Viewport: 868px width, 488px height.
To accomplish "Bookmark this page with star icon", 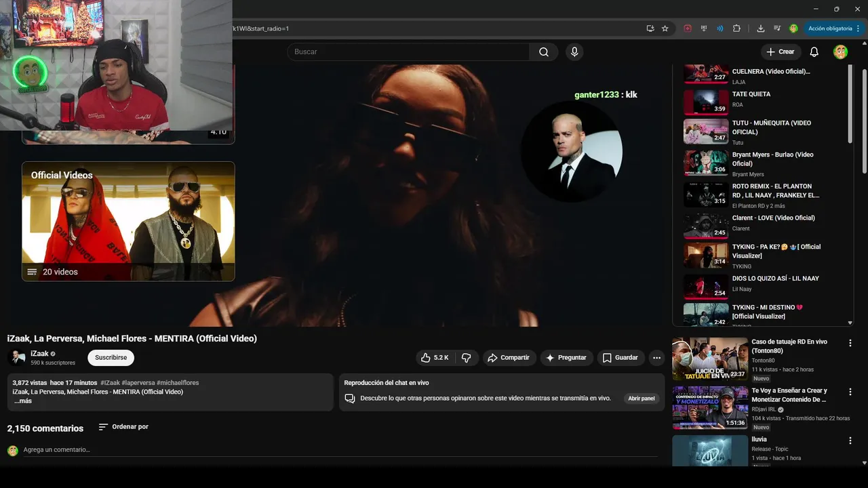I will click(665, 28).
